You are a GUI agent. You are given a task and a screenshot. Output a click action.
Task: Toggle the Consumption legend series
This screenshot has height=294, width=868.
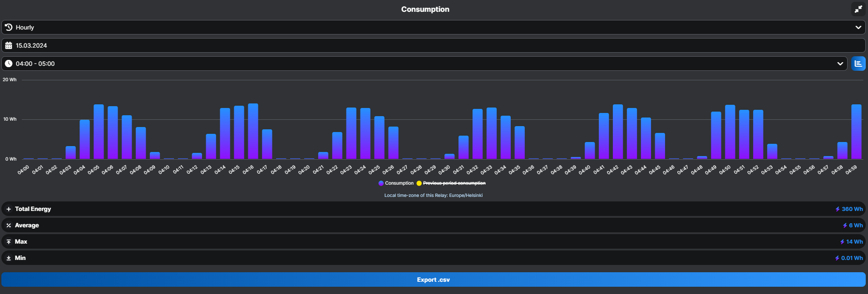pos(399,183)
